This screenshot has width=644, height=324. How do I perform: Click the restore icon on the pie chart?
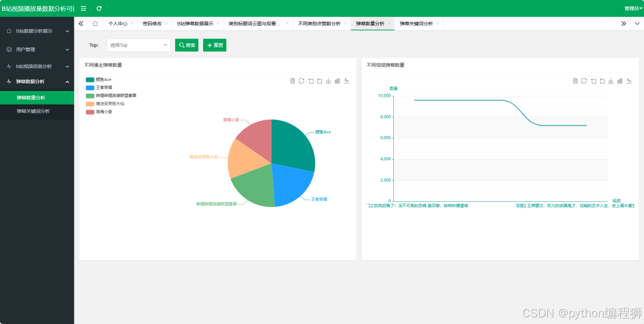coord(301,81)
